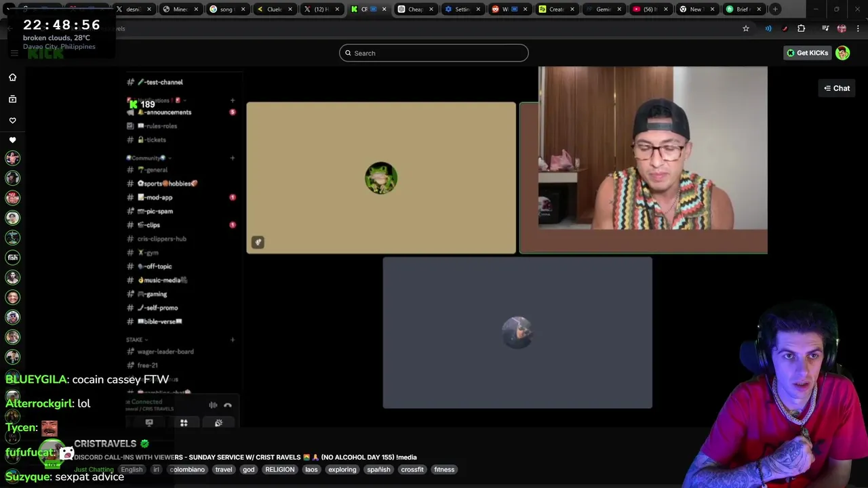Add channel to Community category plus
Screen dimensions: 868x488
(x=233, y=158)
